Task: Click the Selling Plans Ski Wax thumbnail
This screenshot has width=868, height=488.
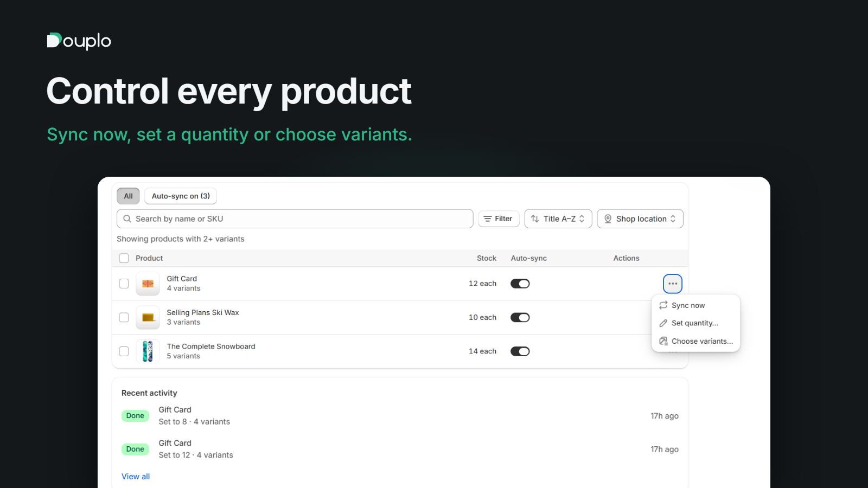Action: pyautogui.click(x=148, y=318)
